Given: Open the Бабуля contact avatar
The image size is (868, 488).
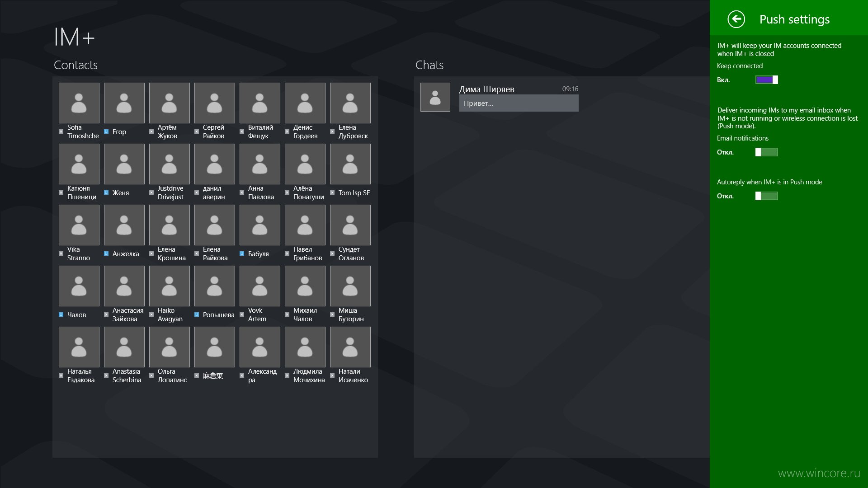Looking at the screenshot, I should pos(260,225).
